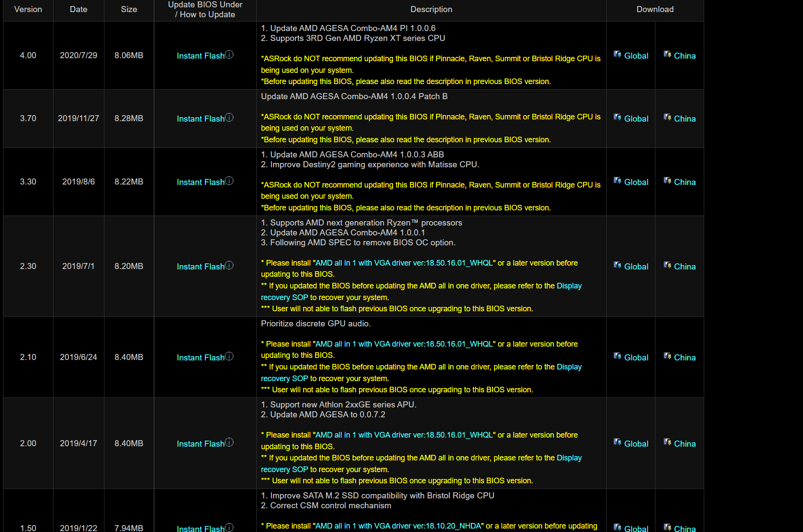Download version 2.30 China BIOS
This screenshot has width=803, height=532.
tap(685, 266)
